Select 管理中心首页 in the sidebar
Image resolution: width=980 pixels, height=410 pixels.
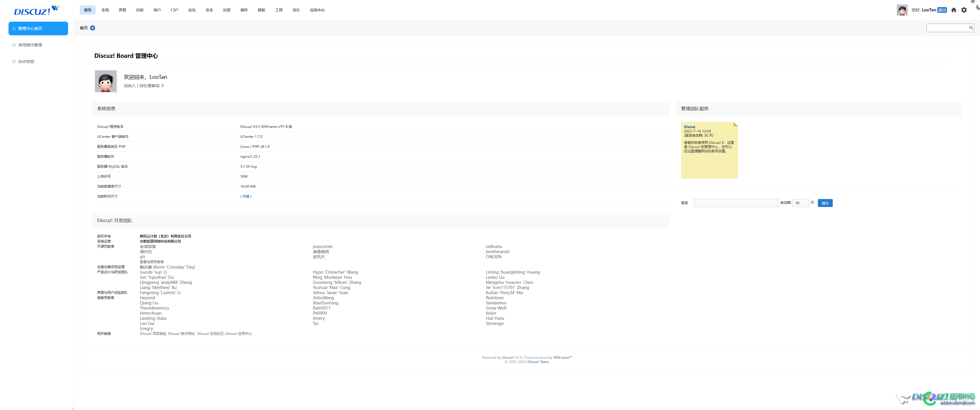(38, 28)
